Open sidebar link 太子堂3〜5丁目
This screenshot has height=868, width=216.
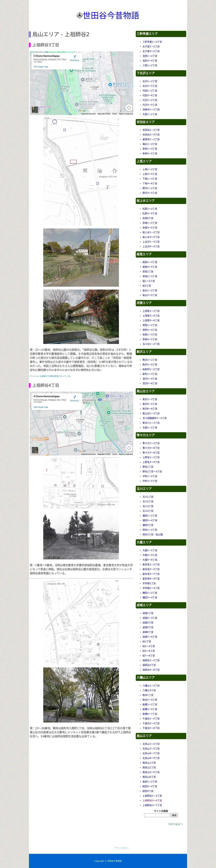coord(151,52)
